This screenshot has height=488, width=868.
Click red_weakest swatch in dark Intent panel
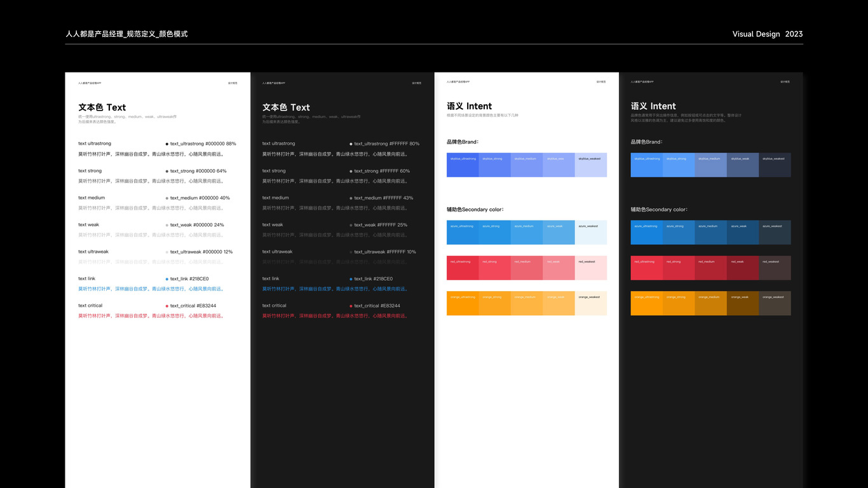coord(775,268)
